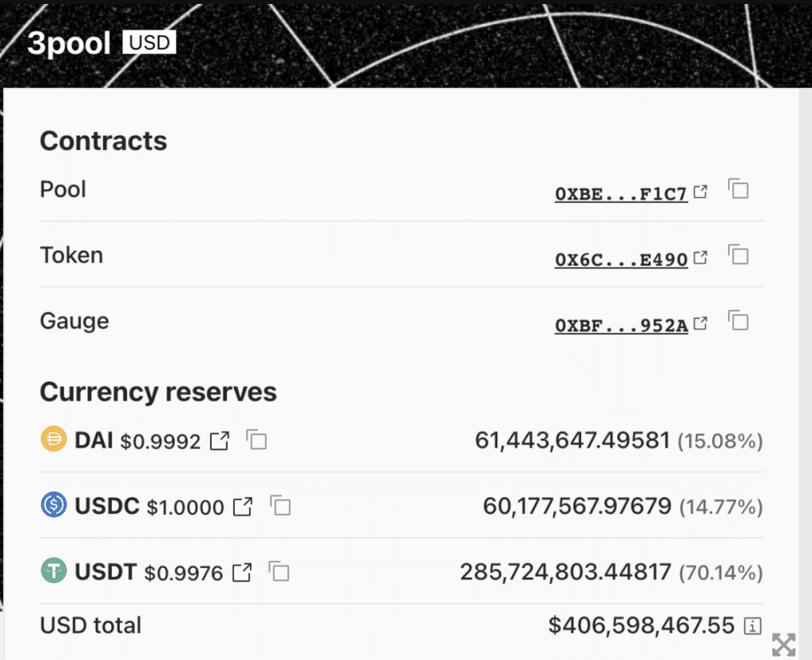Copy the USDC token address
This screenshot has height=660, width=812.
(280, 505)
